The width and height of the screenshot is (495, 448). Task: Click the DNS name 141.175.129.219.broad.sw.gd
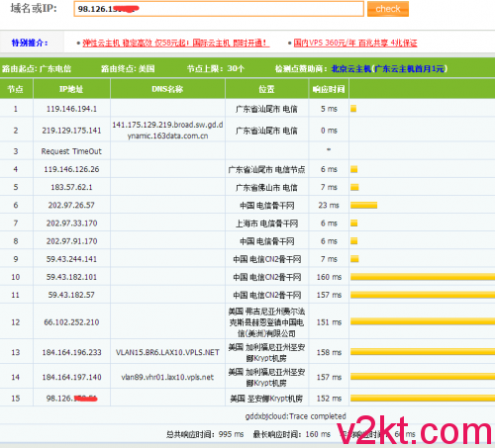[167, 131]
